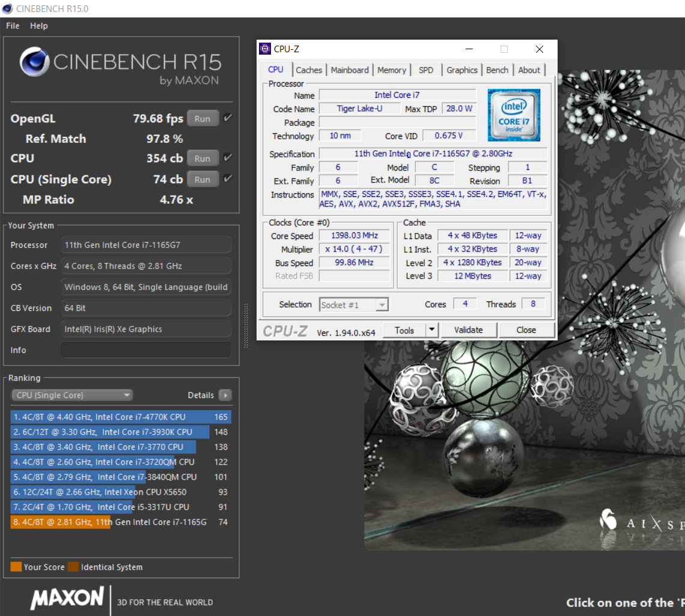Click the OpenGL score 79.68 fps
This screenshot has height=616, width=685.
(x=158, y=118)
